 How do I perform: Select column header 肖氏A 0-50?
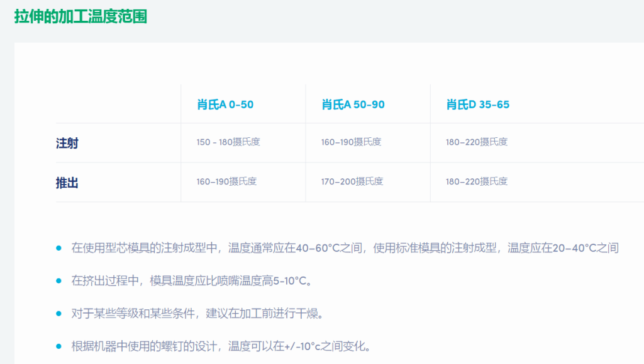point(225,105)
